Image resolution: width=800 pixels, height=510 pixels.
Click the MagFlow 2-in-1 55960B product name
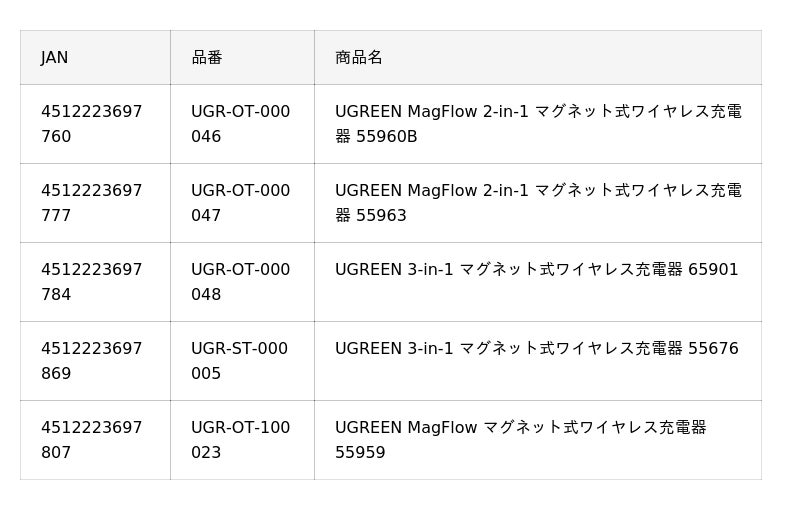(537, 124)
